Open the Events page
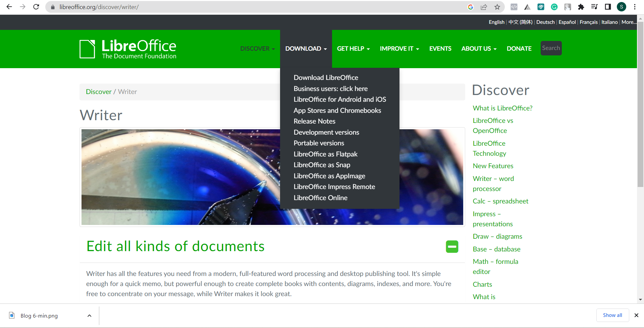 (440, 49)
